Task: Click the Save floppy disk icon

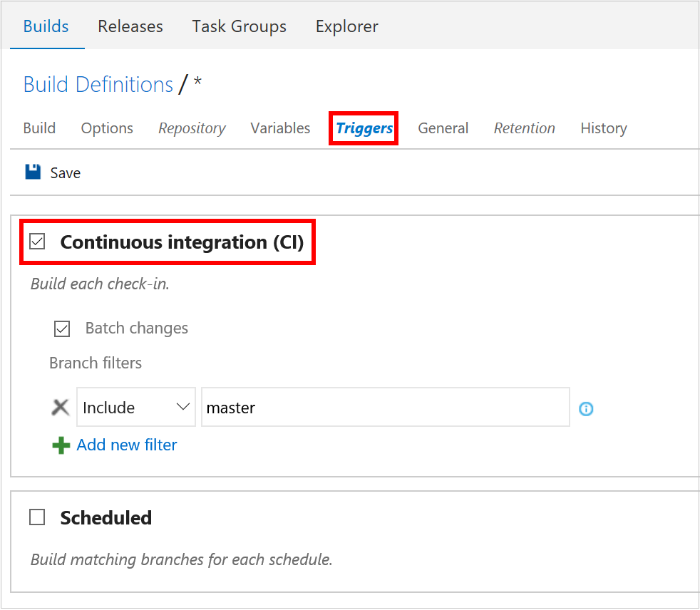Action: [x=32, y=172]
